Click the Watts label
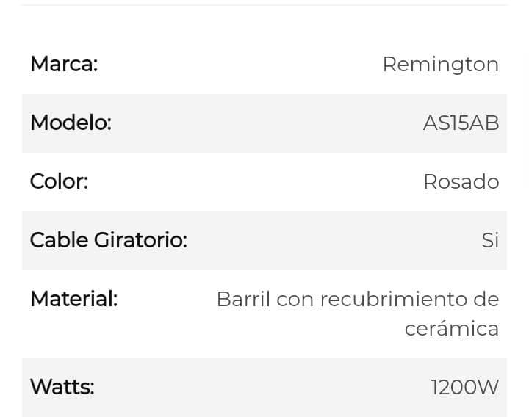529x420 pixels. coord(62,388)
